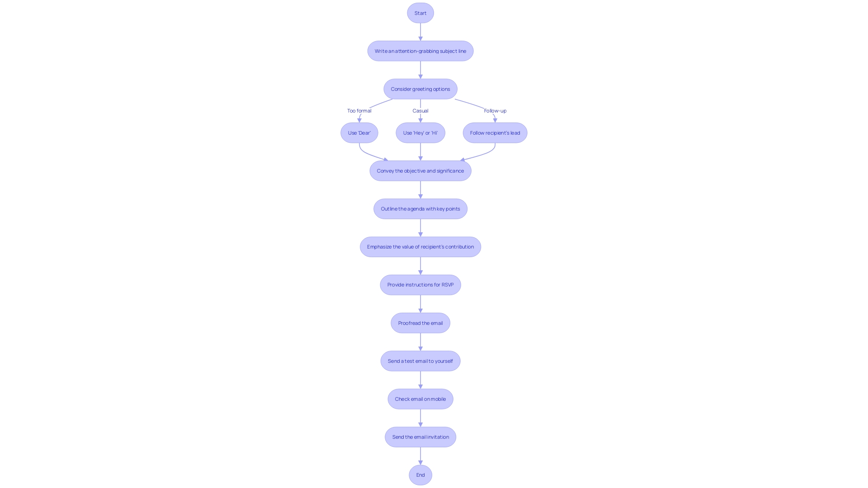
Task: Click the End node at bottom
Action: pos(420,475)
